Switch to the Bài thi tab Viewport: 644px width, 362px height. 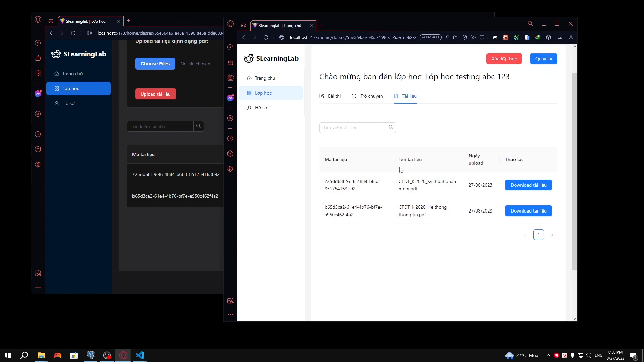[330, 96]
